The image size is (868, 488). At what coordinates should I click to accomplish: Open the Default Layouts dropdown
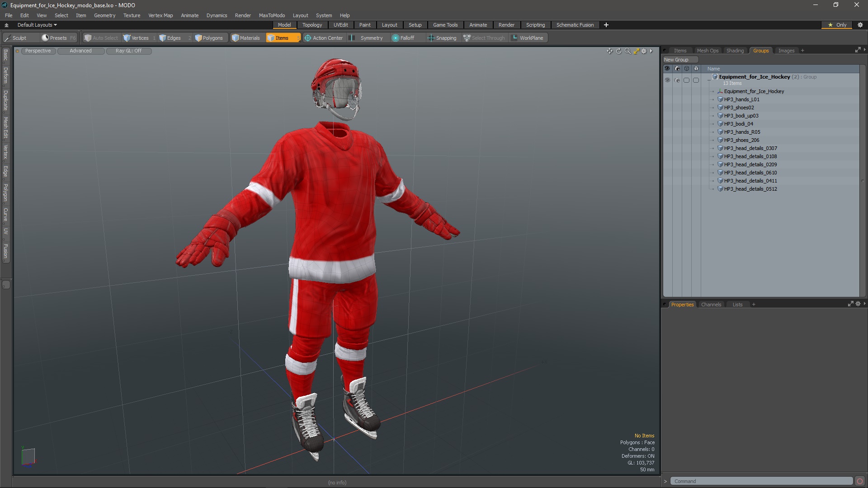[x=37, y=25]
